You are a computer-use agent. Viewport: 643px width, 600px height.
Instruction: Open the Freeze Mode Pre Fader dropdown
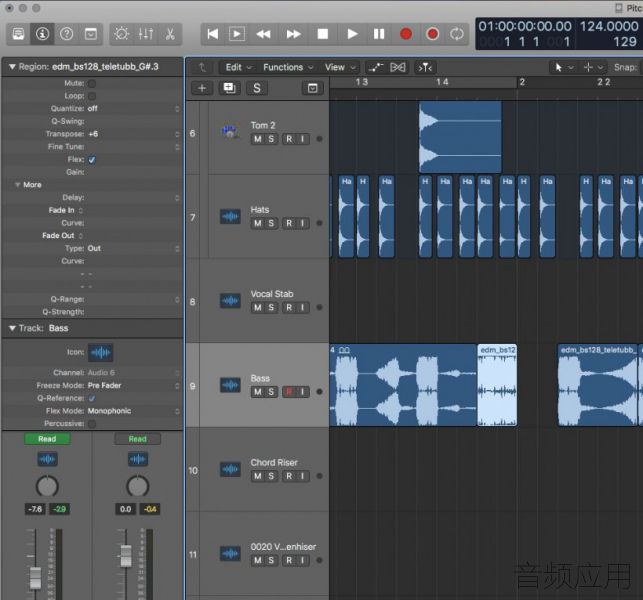point(134,386)
